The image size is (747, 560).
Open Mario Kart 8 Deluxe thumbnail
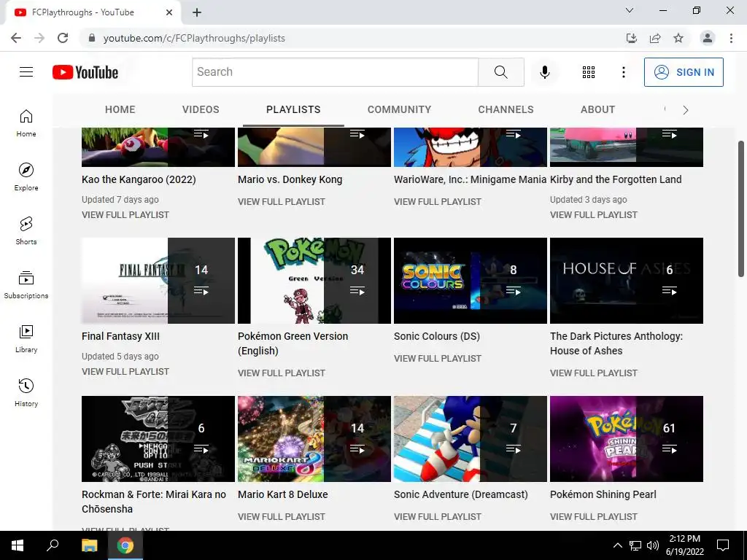coord(314,439)
